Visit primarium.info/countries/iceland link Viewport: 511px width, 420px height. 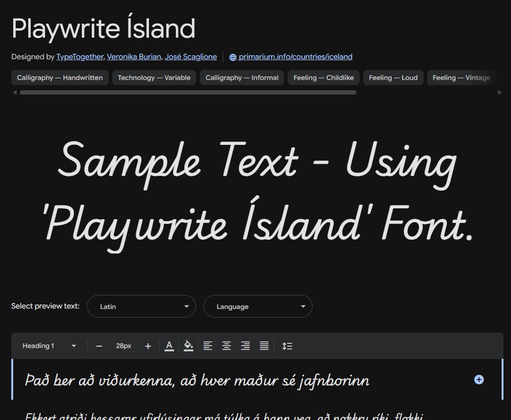coord(295,57)
